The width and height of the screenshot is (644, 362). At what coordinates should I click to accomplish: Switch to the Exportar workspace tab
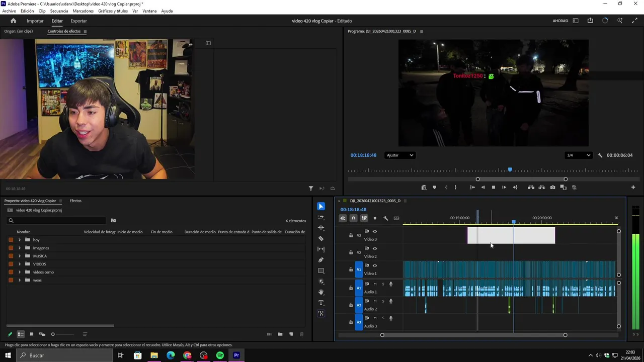coord(78,21)
